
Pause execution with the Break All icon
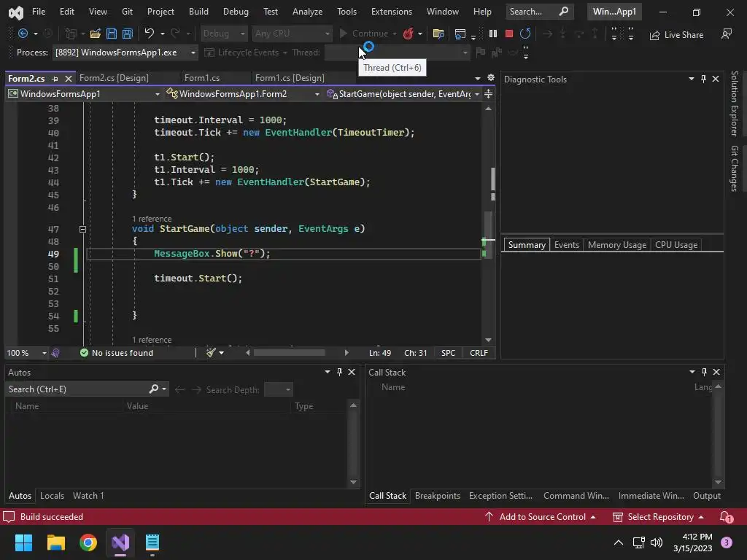[493, 34]
